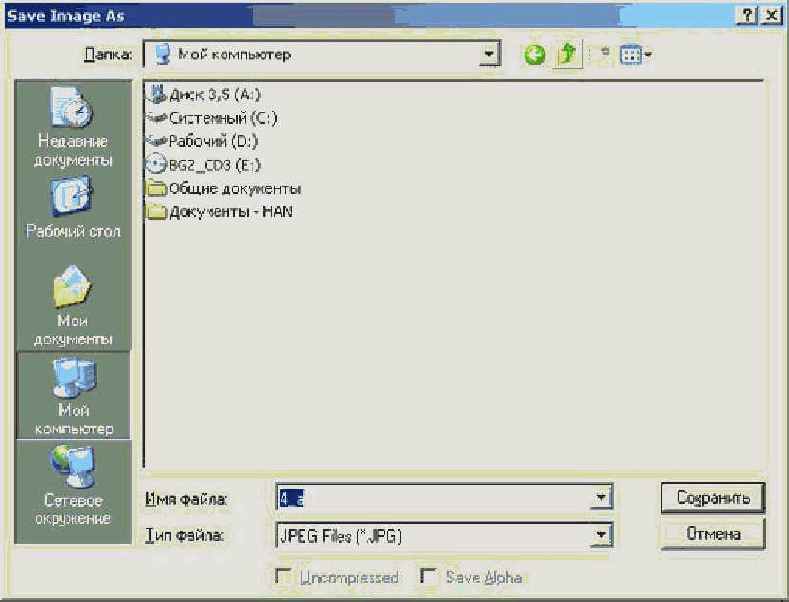
Task: Click the Рабочий (D:) label
Action: pyautogui.click(x=213, y=141)
